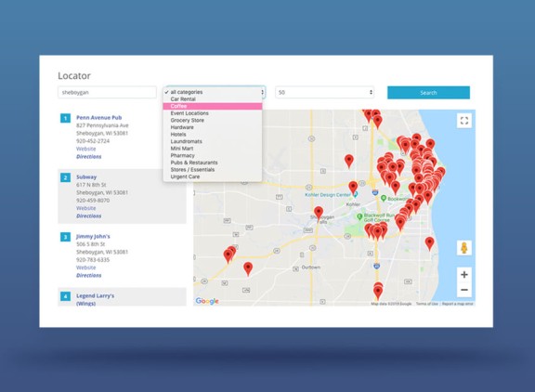
Task: Pick Stores / Essentials category
Action: [213, 170]
